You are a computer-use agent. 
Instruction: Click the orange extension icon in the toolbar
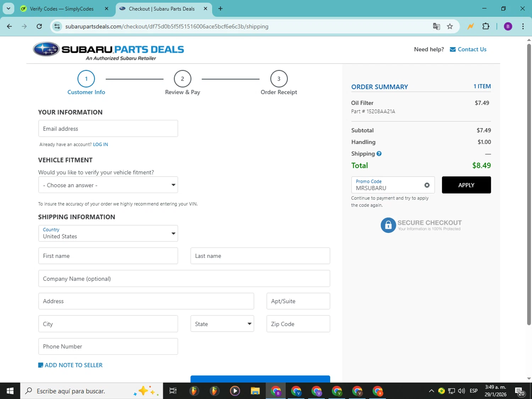471,27
